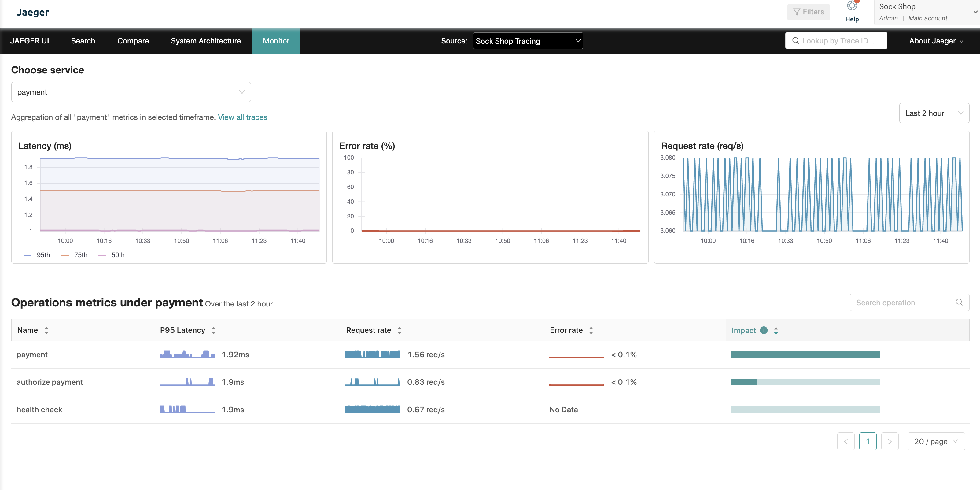Click the page 1 pagination button
This screenshot has height=490, width=980.
click(x=868, y=441)
